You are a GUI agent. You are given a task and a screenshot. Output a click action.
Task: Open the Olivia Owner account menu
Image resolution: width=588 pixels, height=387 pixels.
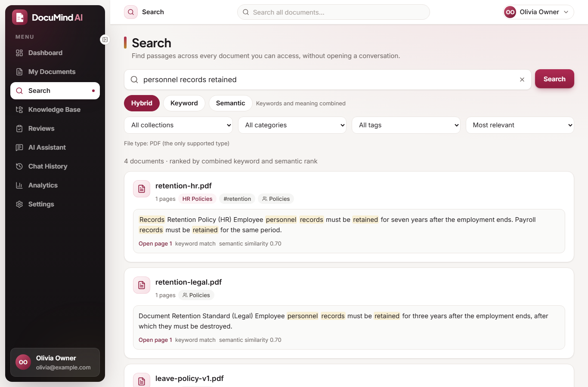pos(538,12)
